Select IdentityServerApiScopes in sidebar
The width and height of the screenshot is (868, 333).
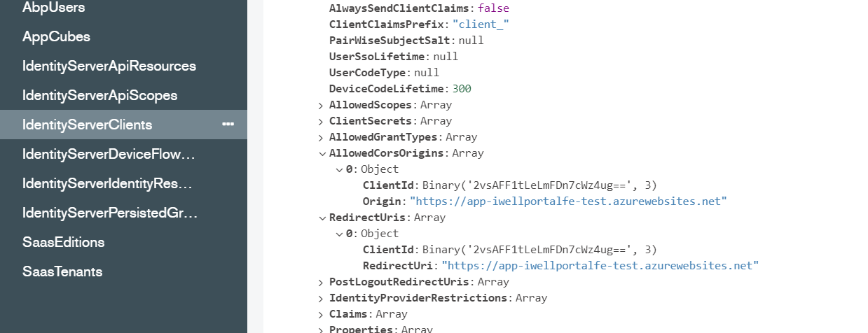[99, 95]
